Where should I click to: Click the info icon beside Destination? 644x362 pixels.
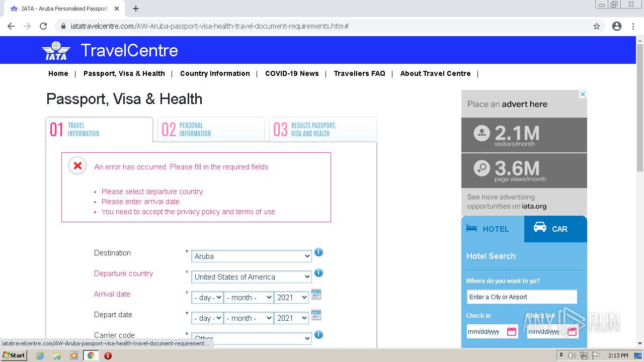click(318, 252)
